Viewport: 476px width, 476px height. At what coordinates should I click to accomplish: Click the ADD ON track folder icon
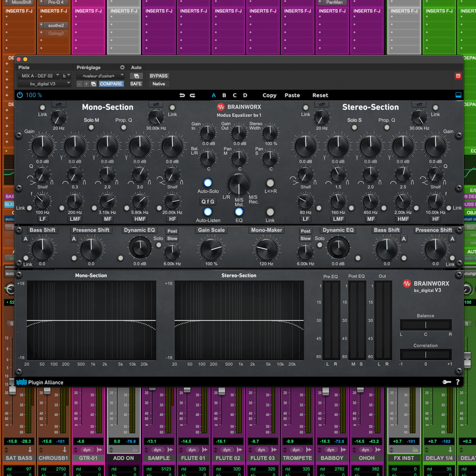point(135,450)
